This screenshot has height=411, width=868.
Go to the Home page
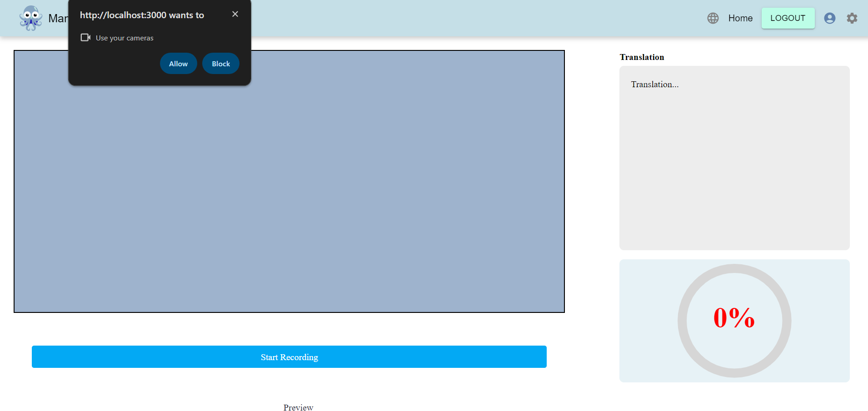coord(740,18)
